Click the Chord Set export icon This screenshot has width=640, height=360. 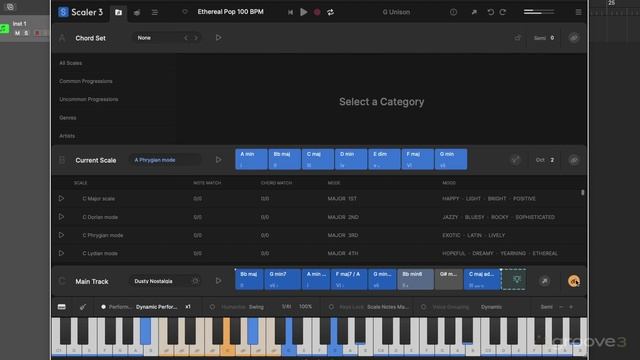point(518,38)
